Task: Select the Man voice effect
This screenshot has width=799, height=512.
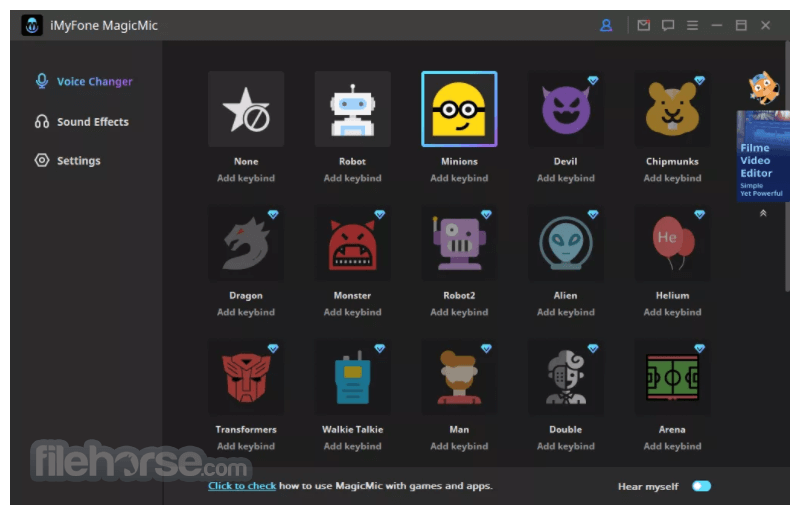Action: click(459, 377)
